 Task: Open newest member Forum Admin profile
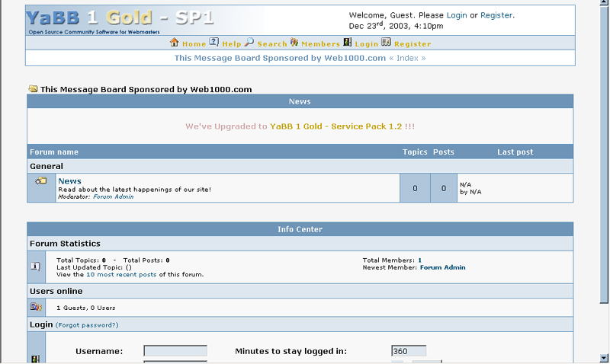point(443,267)
